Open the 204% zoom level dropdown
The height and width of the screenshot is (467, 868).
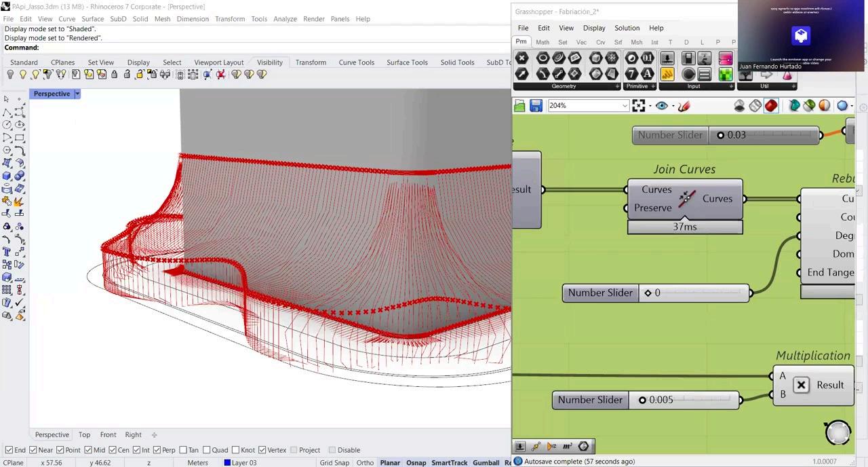coord(625,106)
